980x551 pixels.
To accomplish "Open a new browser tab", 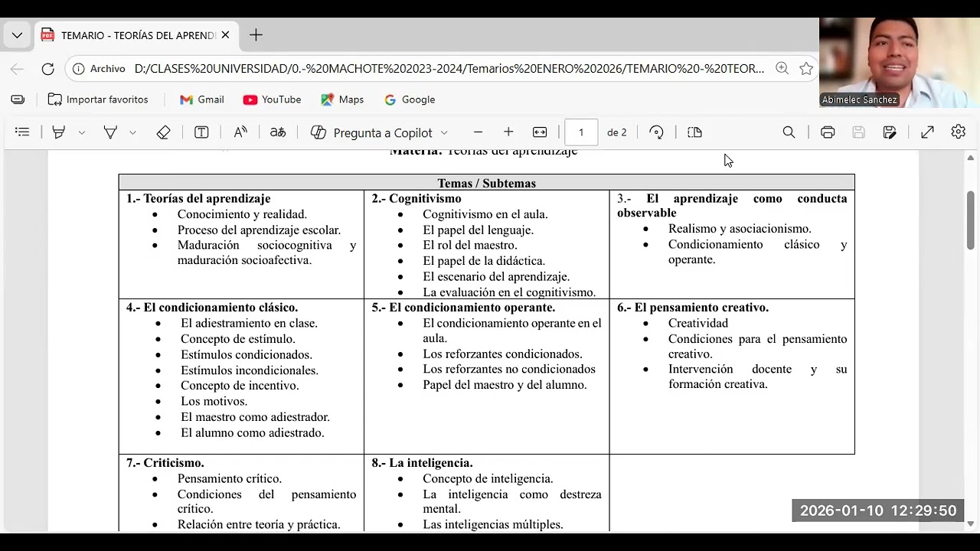I will pyautogui.click(x=256, y=35).
